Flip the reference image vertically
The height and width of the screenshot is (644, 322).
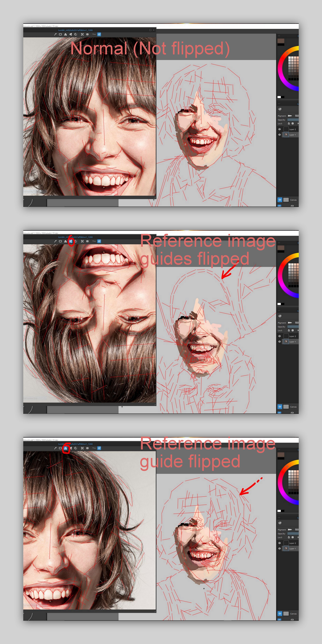click(x=71, y=34)
